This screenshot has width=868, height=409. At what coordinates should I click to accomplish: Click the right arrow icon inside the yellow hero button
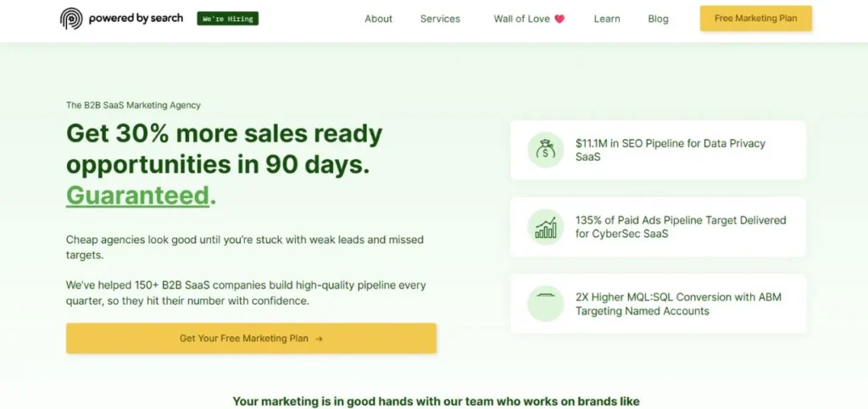pyautogui.click(x=319, y=339)
